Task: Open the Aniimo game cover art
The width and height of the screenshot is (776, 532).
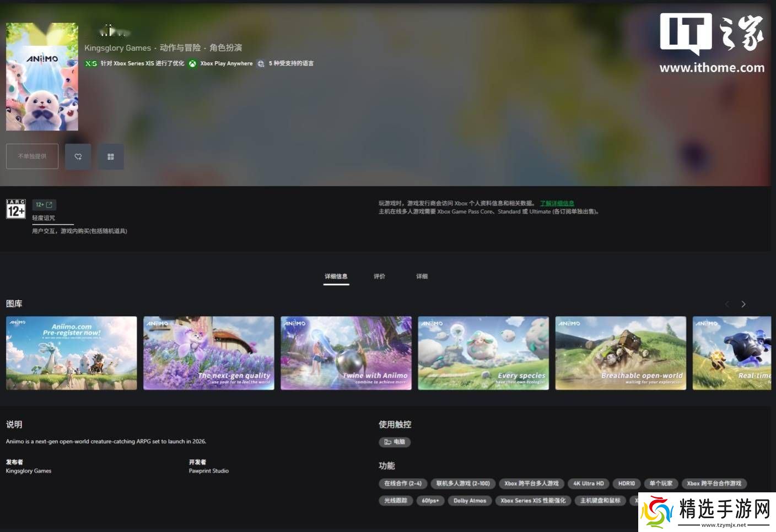Action: 42,77
